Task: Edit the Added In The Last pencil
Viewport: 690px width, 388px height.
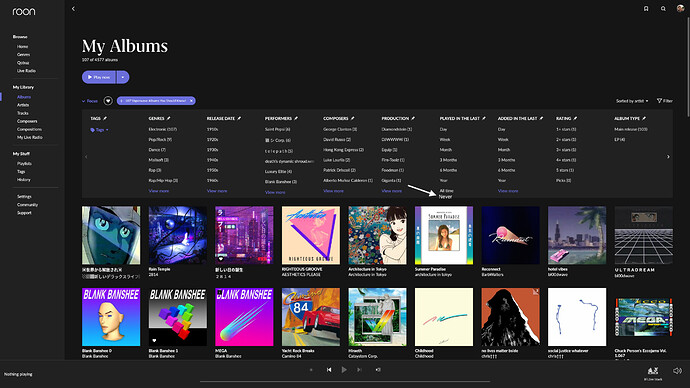Action: click(x=541, y=118)
